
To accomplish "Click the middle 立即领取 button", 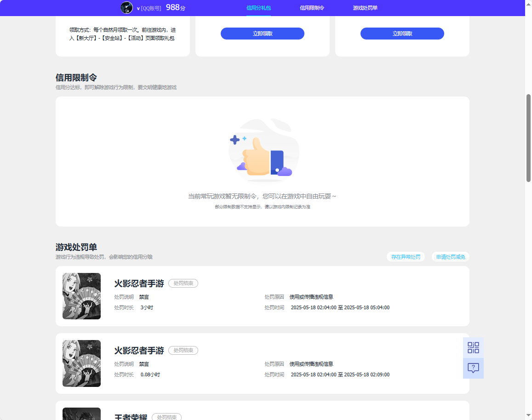I will 262,33.
